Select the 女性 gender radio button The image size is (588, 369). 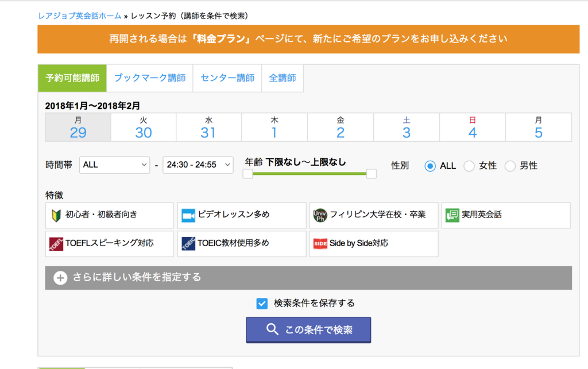469,166
